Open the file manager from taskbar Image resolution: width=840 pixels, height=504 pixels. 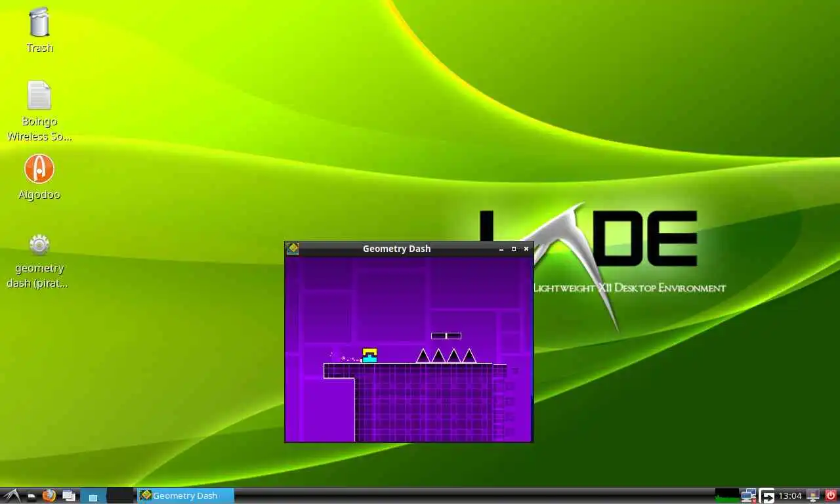[31, 496]
